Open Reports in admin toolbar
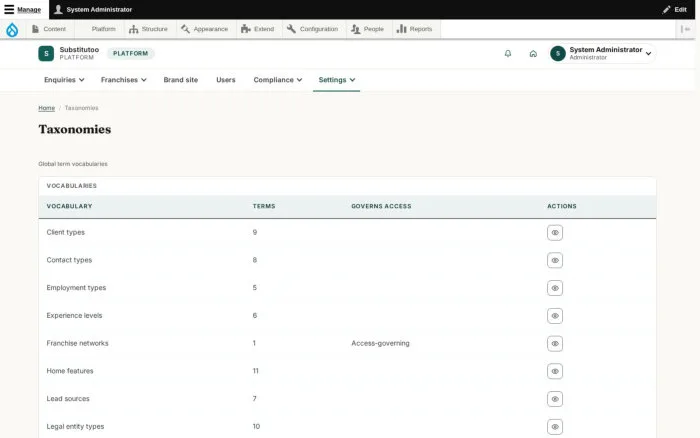 point(415,29)
